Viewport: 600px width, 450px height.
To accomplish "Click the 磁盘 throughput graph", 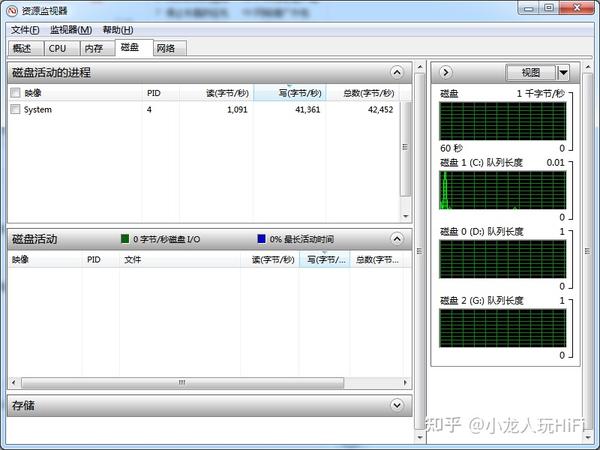I will [x=503, y=121].
